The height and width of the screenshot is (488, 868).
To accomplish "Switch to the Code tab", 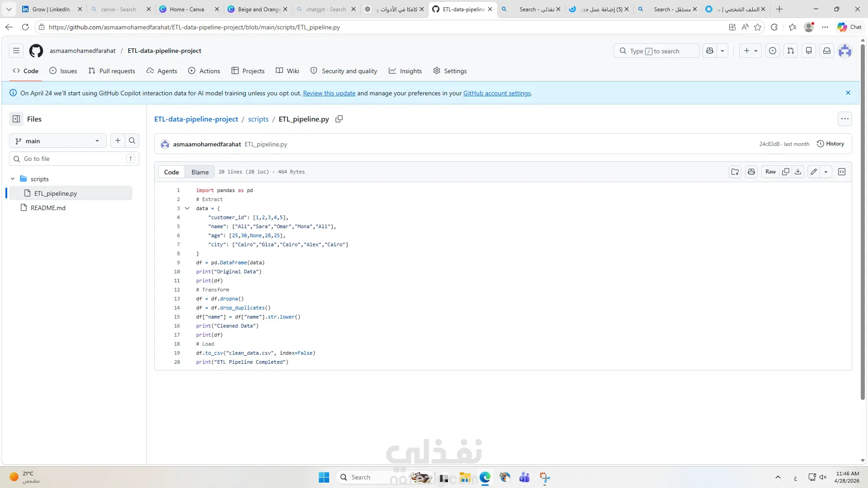I will tap(26, 71).
